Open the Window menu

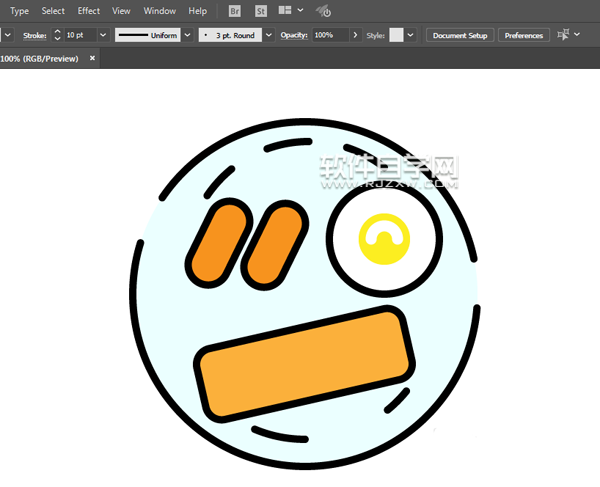point(159,11)
